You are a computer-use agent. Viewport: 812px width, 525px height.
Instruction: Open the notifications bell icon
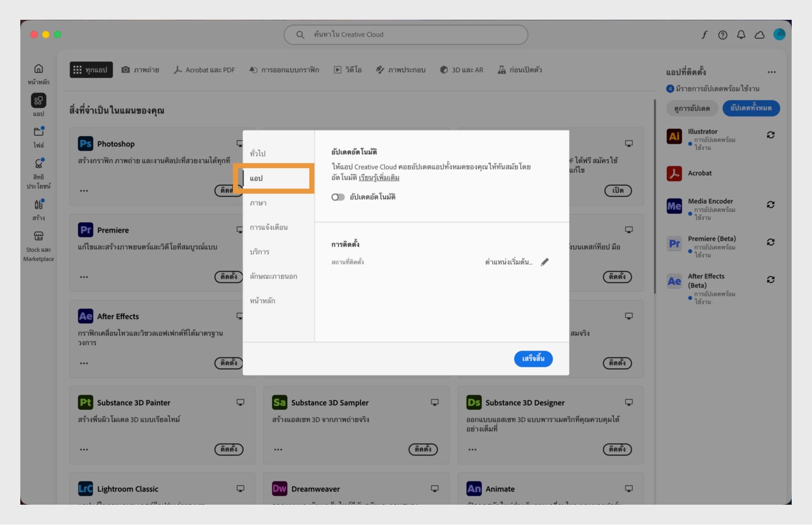[x=741, y=35]
